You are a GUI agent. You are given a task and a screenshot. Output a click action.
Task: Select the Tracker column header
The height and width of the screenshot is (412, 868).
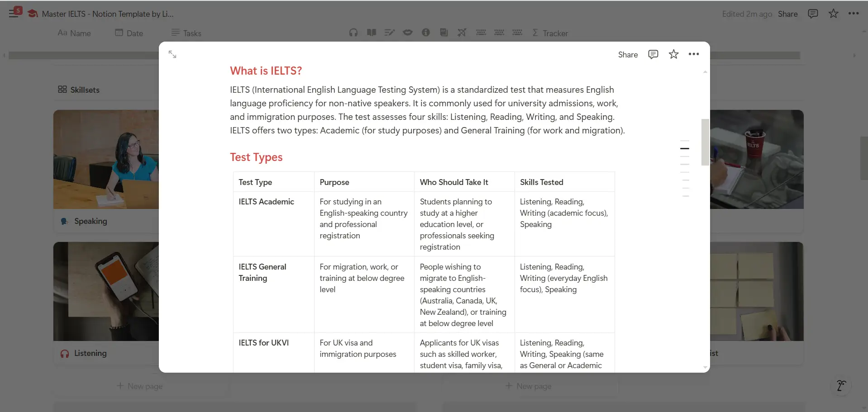point(550,33)
